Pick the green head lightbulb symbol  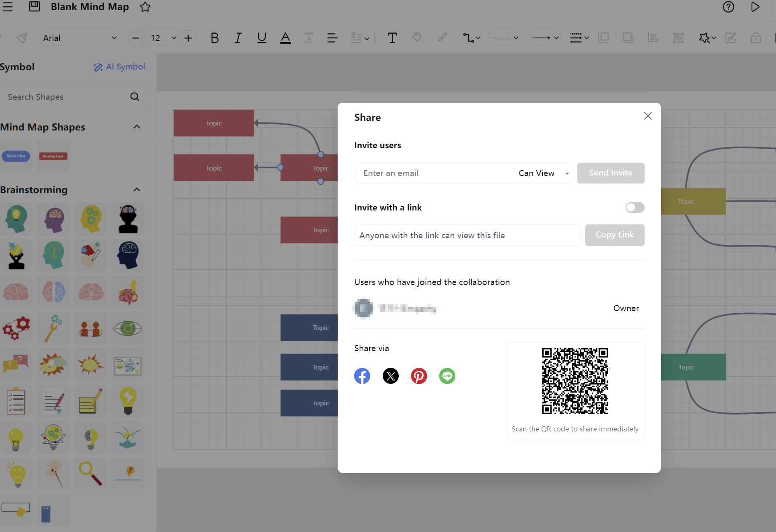pyautogui.click(x=16, y=219)
